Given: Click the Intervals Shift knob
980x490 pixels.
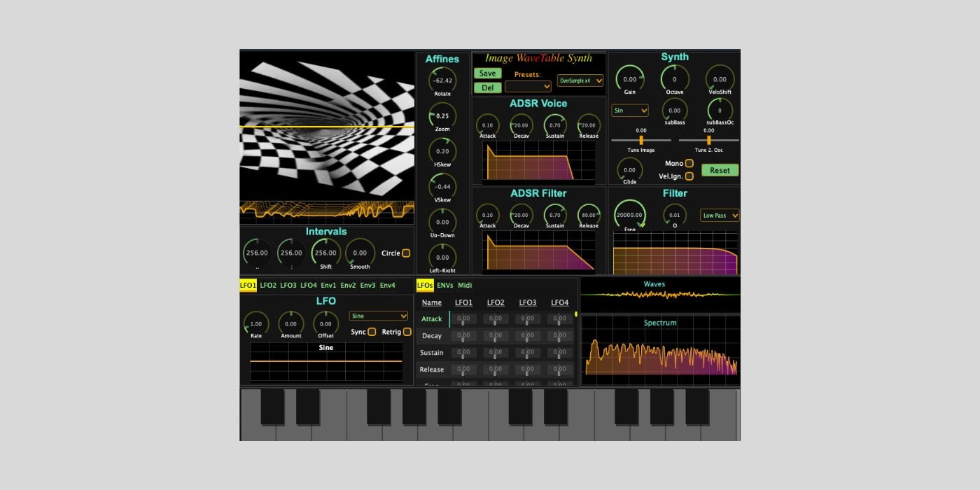Looking at the screenshot, I should click(x=325, y=253).
